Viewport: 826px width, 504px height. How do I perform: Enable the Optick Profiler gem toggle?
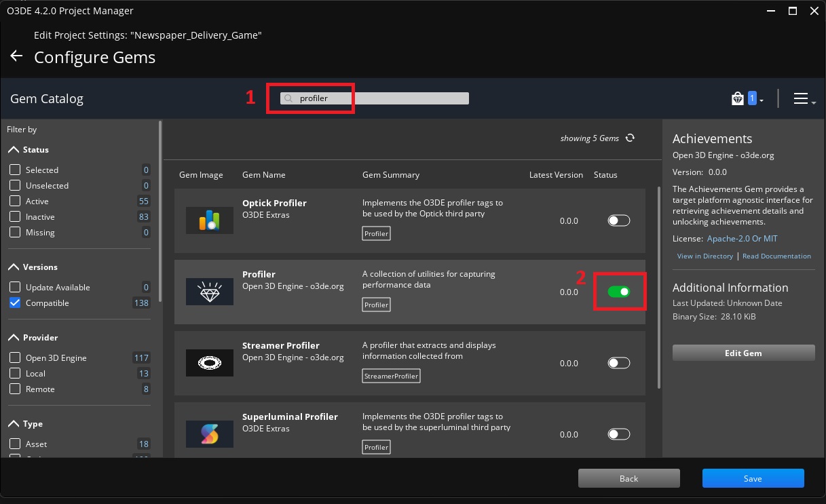[x=619, y=220]
